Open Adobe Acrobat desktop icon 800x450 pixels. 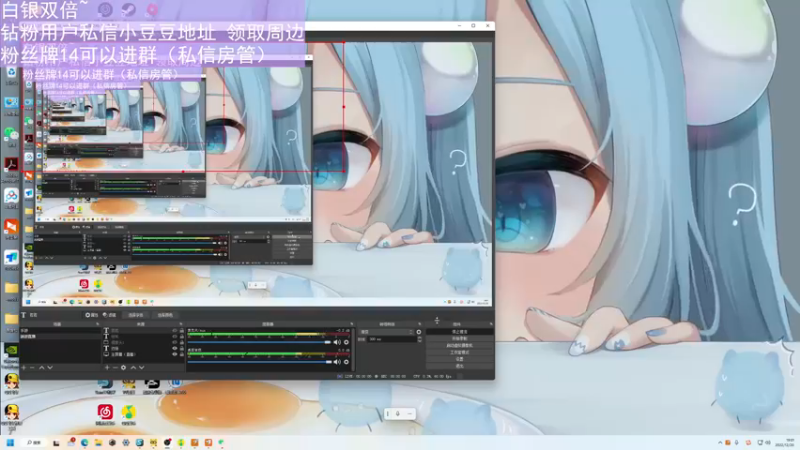pyautogui.click(x=11, y=168)
